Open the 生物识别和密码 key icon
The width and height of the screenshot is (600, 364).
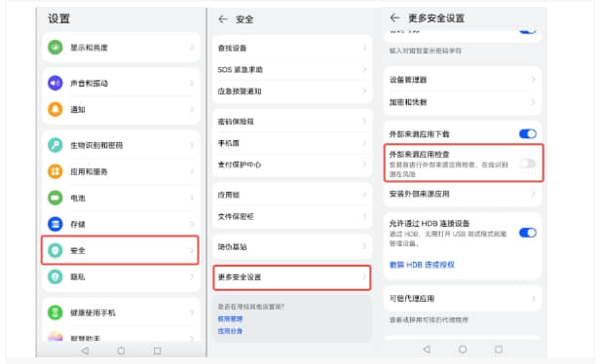pyautogui.click(x=56, y=145)
